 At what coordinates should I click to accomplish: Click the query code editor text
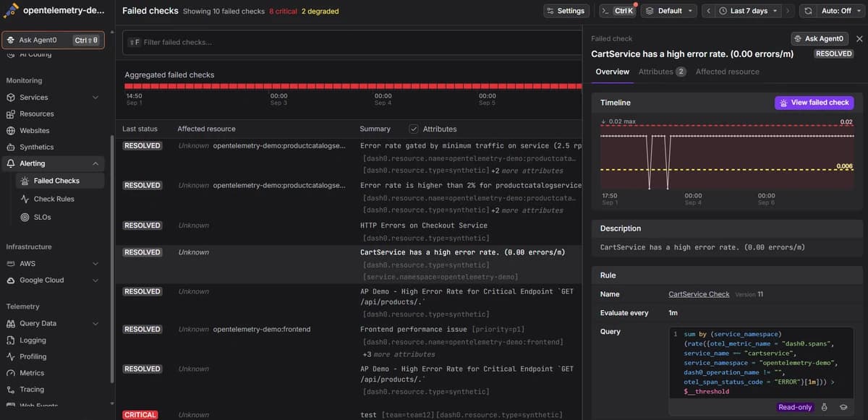coord(759,363)
